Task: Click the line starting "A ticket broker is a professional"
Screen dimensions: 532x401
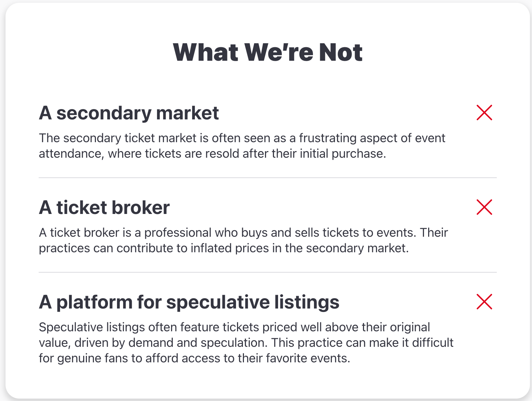Action: 243,233
